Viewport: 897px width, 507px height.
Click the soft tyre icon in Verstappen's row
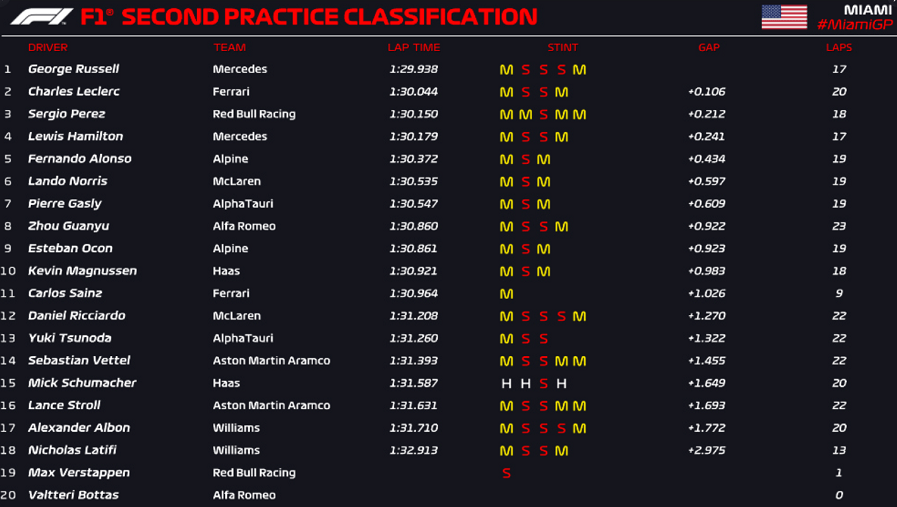click(506, 473)
